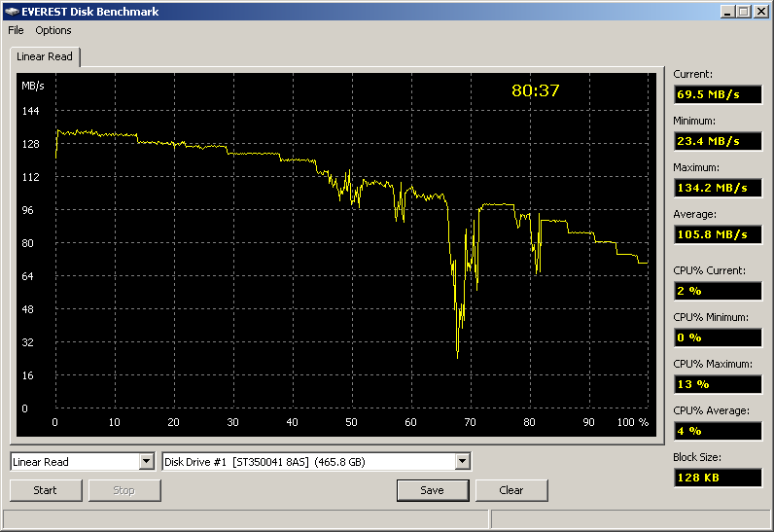
Task: Click the 144 label on the graph axis
Action: click(x=30, y=111)
